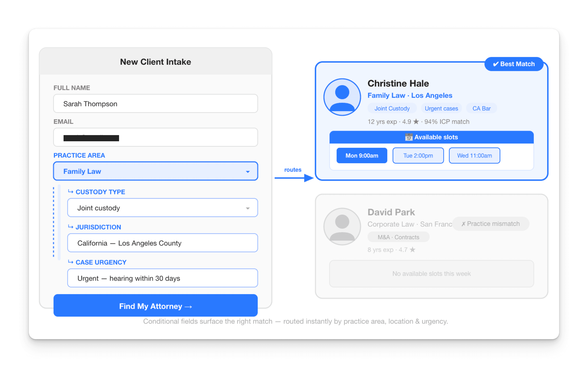
Task: Click the star icon in Christine's rating
Action: pos(416,121)
